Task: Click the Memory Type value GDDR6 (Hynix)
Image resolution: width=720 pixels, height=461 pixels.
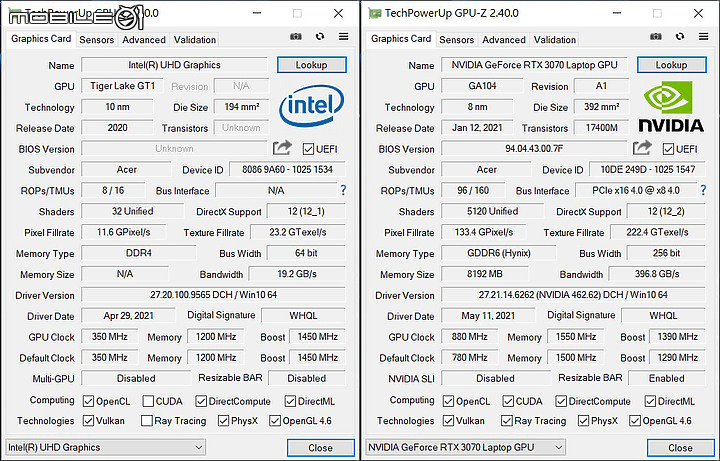Action: pyautogui.click(x=499, y=253)
